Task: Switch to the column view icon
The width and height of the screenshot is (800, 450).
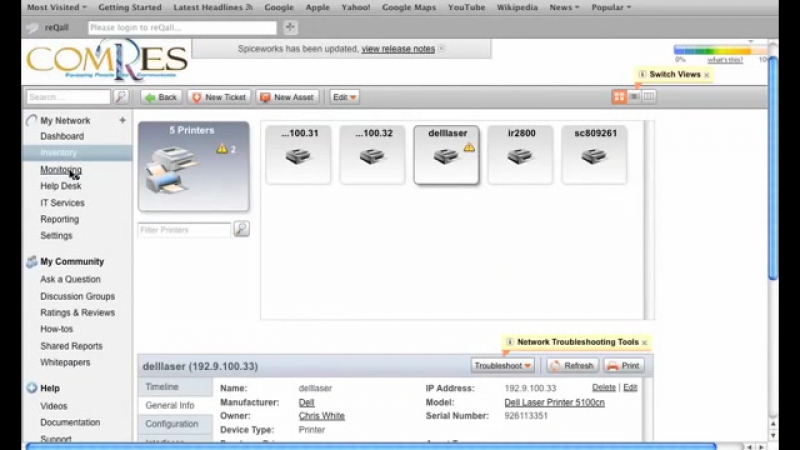Action: pos(648,96)
